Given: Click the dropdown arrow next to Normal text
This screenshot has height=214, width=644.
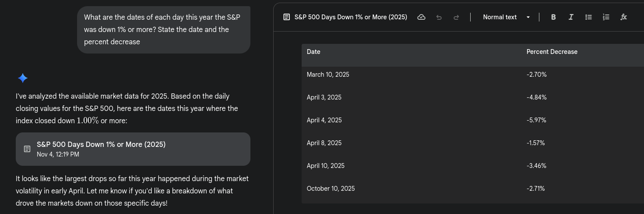Looking at the screenshot, I should tap(528, 17).
